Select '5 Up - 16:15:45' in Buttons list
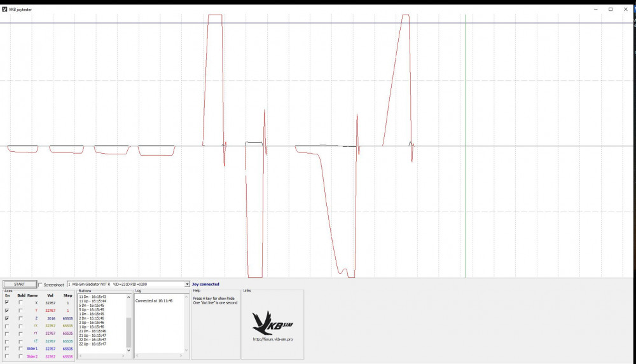 click(x=92, y=309)
